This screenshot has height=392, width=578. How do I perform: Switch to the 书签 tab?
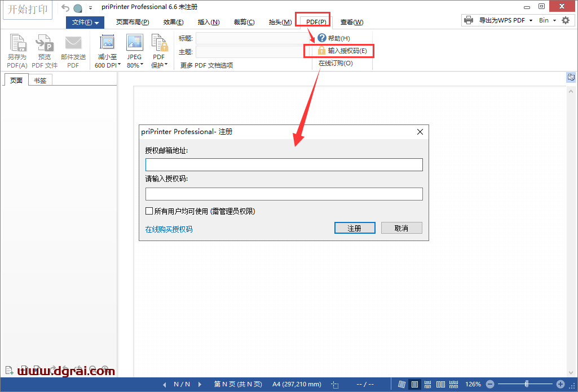point(39,80)
